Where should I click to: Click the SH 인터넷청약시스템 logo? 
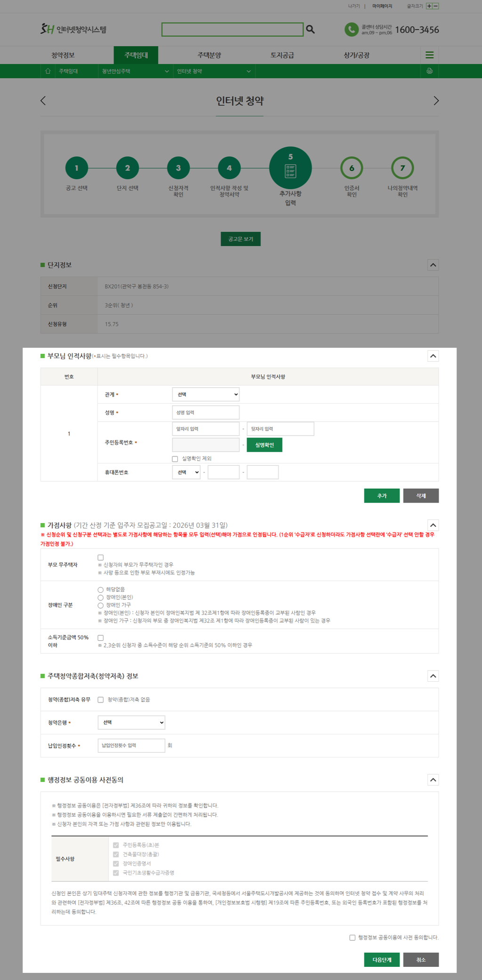73,29
